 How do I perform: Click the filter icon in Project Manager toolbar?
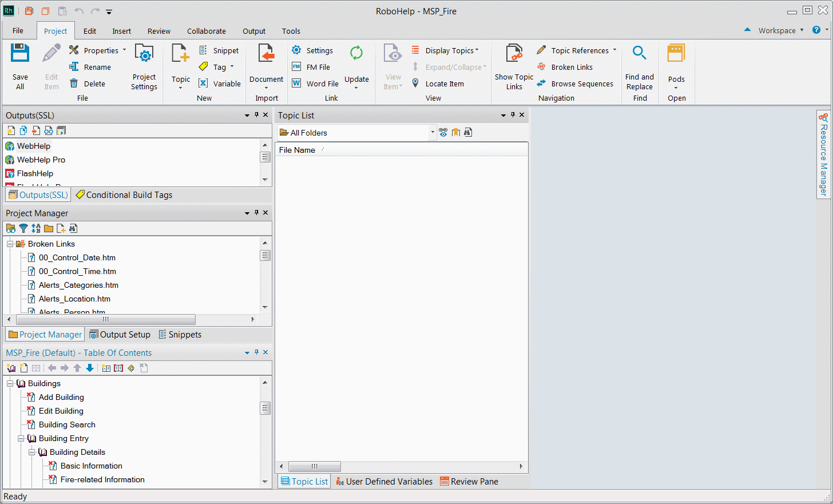point(23,228)
